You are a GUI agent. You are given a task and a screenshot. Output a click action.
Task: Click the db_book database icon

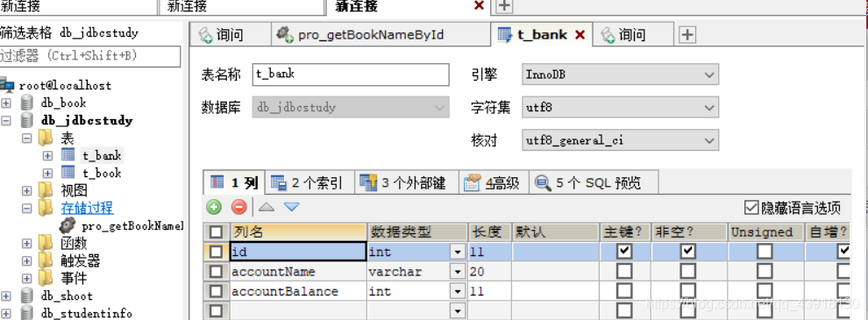[26, 103]
